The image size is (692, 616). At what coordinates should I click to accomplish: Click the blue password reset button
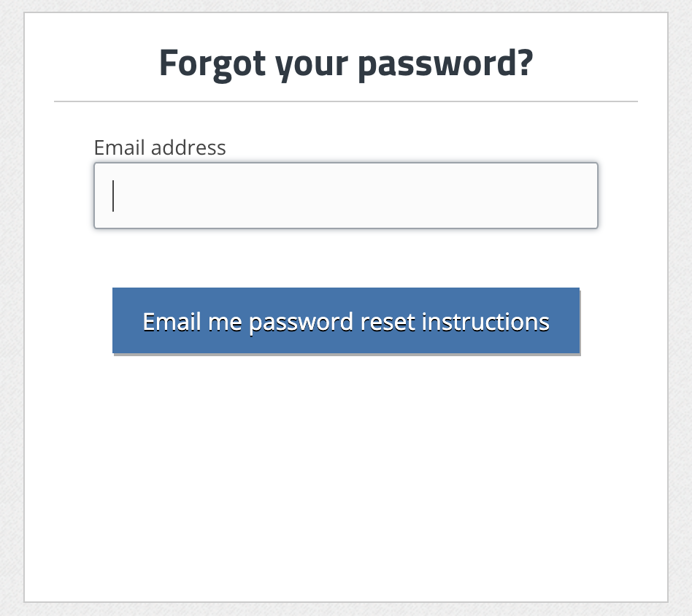pos(346,321)
